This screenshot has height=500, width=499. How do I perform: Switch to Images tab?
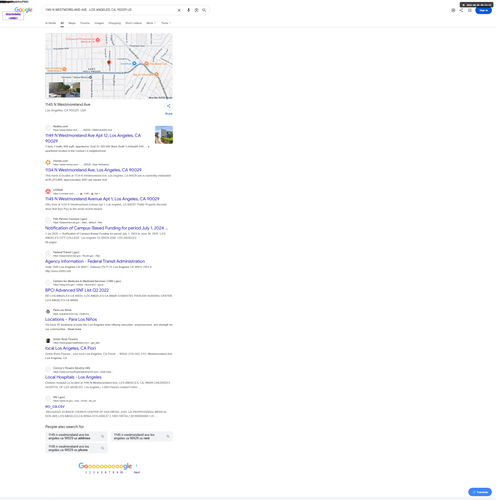(x=99, y=23)
